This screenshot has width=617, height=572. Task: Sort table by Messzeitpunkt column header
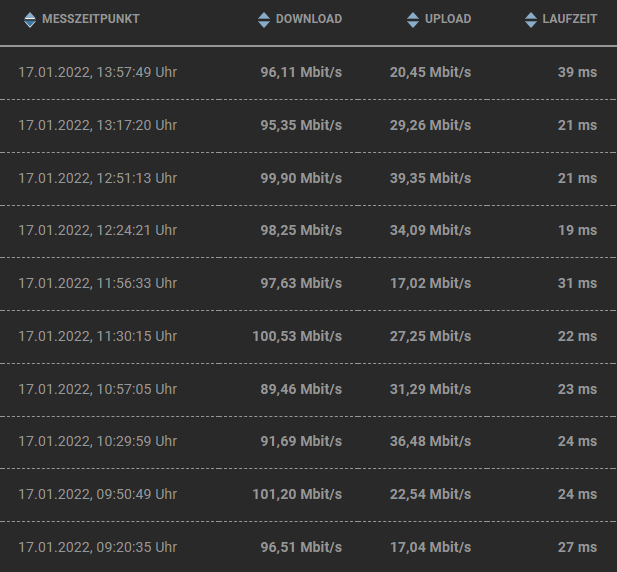[x=91, y=19]
